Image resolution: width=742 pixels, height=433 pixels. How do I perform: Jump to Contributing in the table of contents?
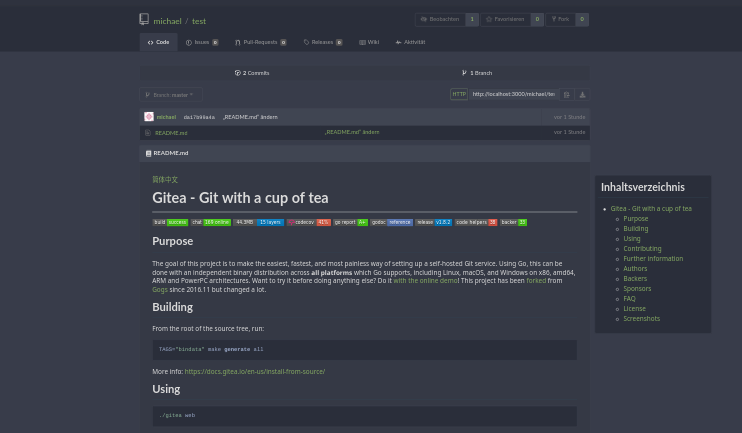pos(642,248)
